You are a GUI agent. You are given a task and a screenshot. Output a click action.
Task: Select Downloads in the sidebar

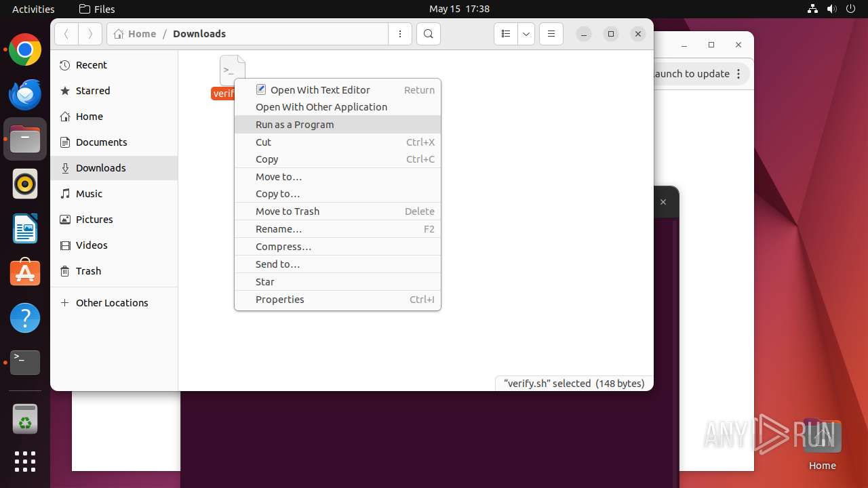tap(114, 168)
